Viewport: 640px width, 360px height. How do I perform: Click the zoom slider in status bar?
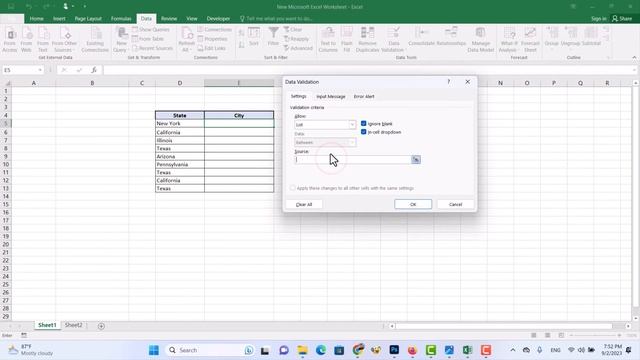click(x=595, y=336)
